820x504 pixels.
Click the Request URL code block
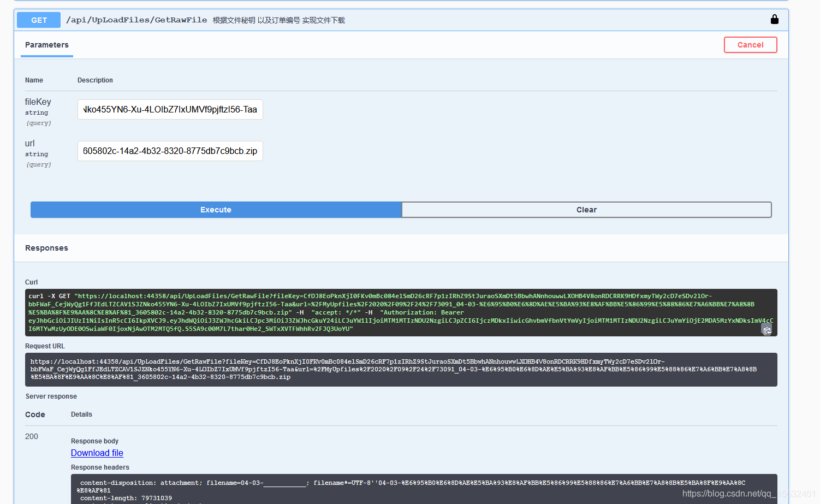point(401,370)
